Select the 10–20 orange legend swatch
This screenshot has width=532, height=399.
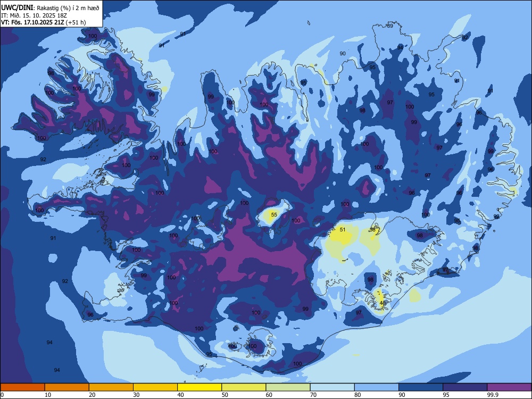(67, 387)
